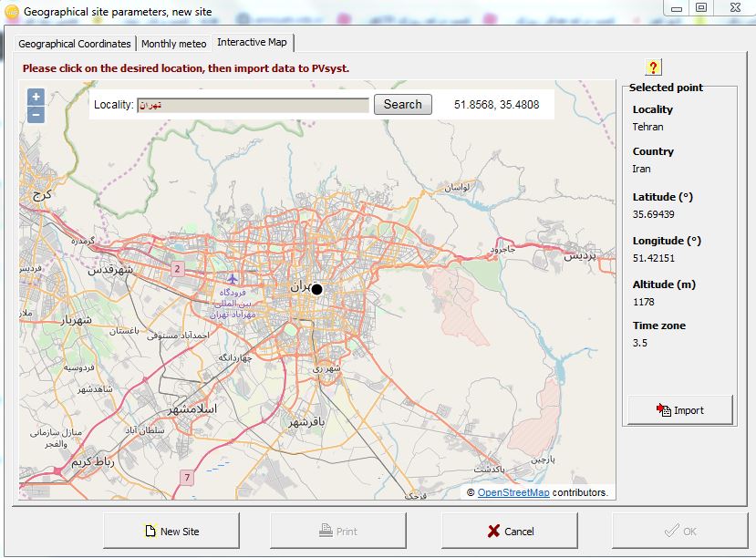Click the route 7 shield on the map
The width and height of the screenshot is (756, 558).
click(187, 478)
